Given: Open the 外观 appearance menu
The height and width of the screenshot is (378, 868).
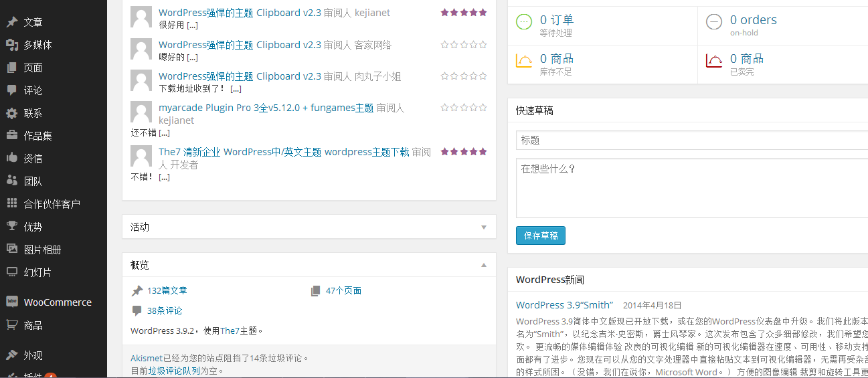Looking at the screenshot, I should [33, 355].
